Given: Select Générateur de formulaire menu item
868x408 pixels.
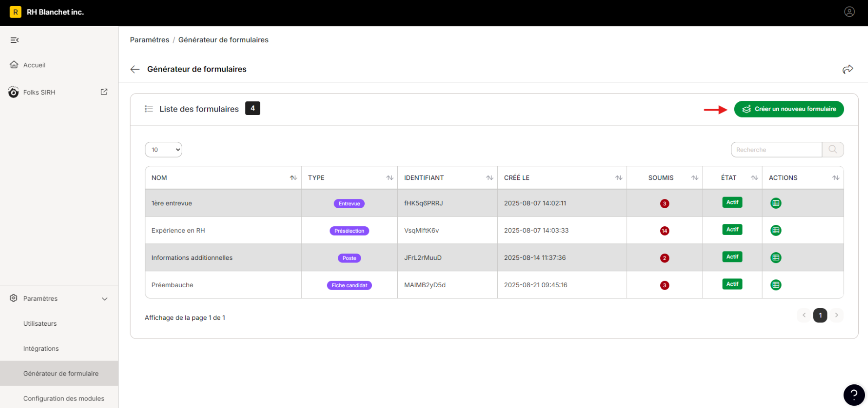Looking at the screenshot, I should tap(59, 374).
